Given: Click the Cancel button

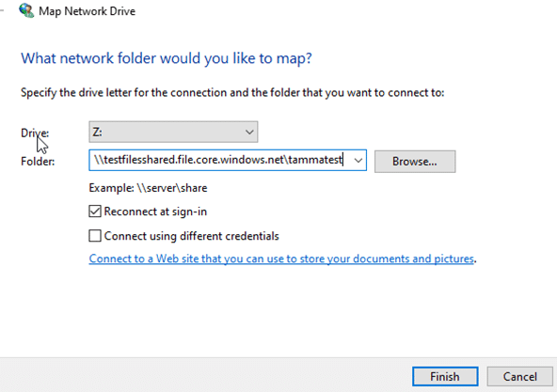Looking at the screenshot, I should click(519, 376).
